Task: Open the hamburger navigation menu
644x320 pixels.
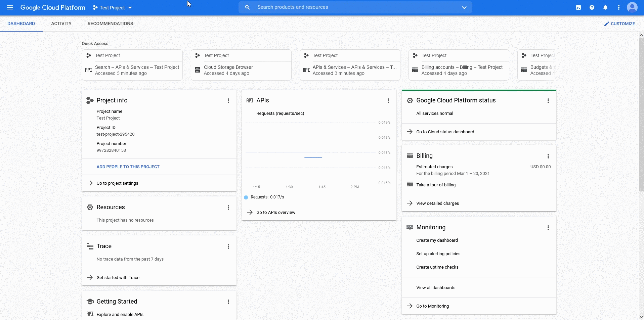Action: click(10, 7)
